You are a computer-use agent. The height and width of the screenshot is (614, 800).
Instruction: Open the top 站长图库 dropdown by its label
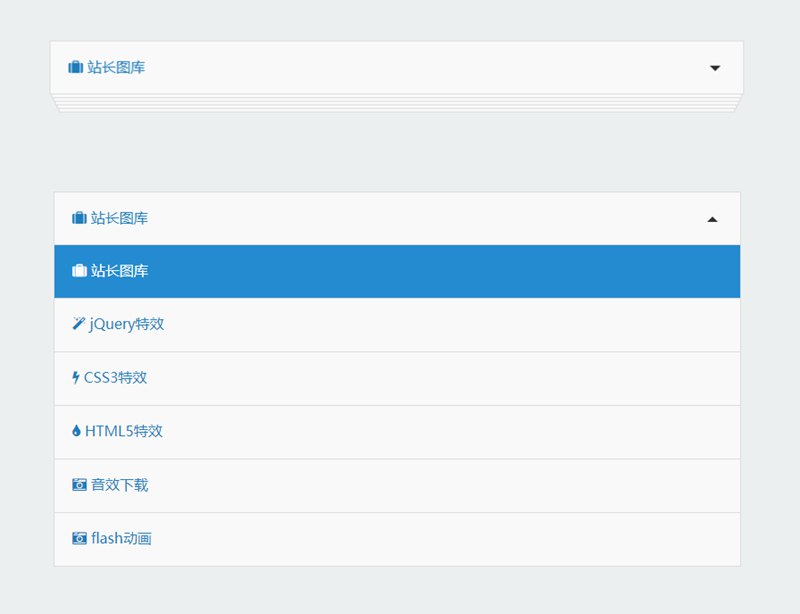point(116,68)
